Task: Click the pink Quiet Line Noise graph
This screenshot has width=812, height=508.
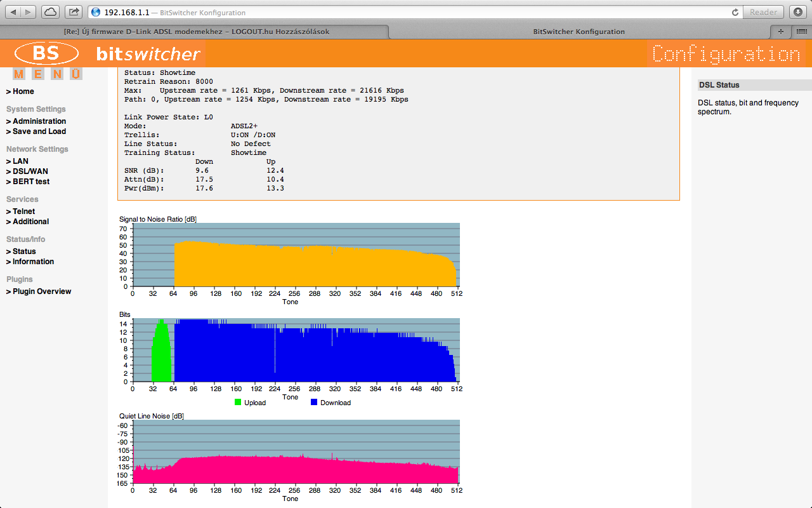Action: 295,471
